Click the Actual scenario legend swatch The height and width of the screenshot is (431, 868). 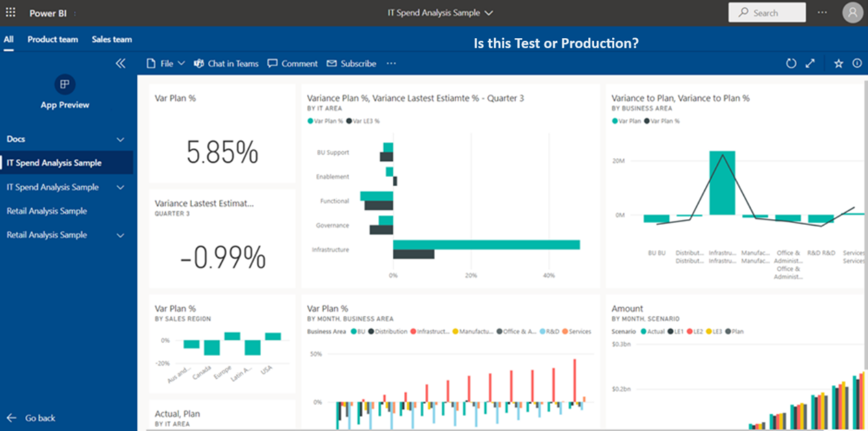point(644,331)
